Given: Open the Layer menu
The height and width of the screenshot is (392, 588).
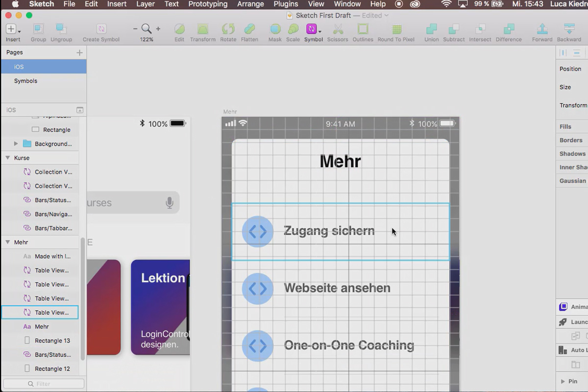Looking at the screenshot, I should [146, 4].
